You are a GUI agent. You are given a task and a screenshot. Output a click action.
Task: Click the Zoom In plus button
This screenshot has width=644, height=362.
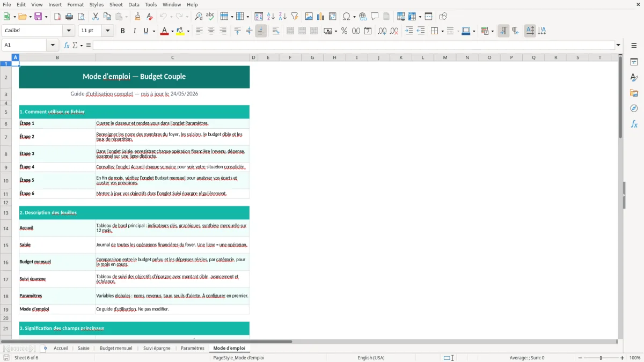coord(622,358)
